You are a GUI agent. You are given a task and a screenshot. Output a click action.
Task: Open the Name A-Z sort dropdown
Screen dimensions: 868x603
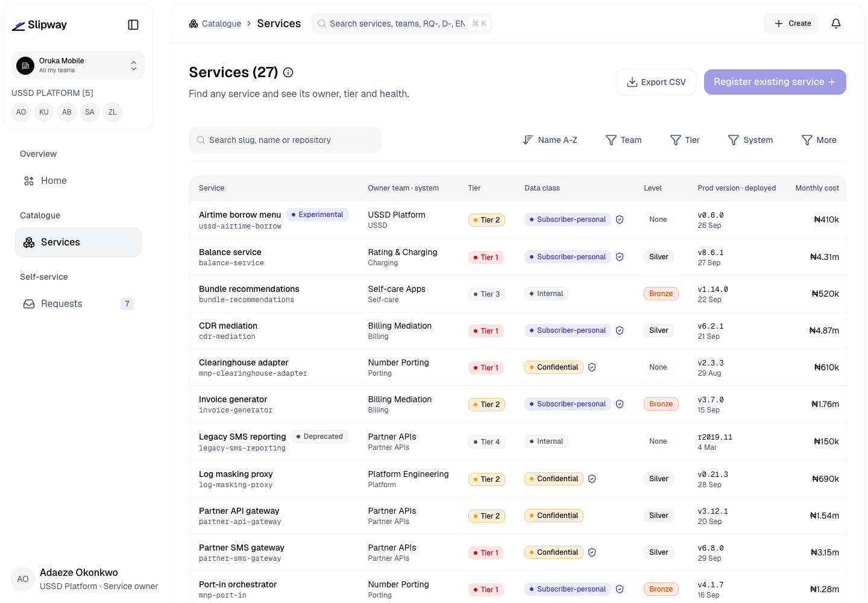(x=550, y=140)
